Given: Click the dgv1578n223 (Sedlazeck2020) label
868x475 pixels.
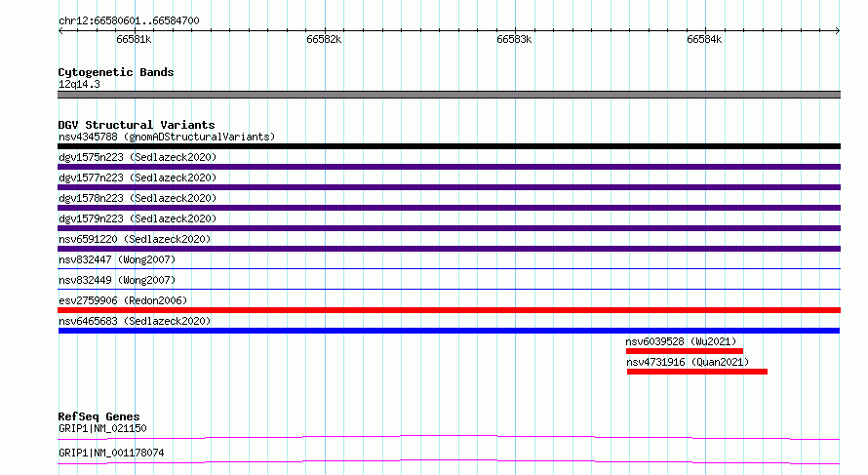Looking at the screenshot, I should tap(138, 198).
